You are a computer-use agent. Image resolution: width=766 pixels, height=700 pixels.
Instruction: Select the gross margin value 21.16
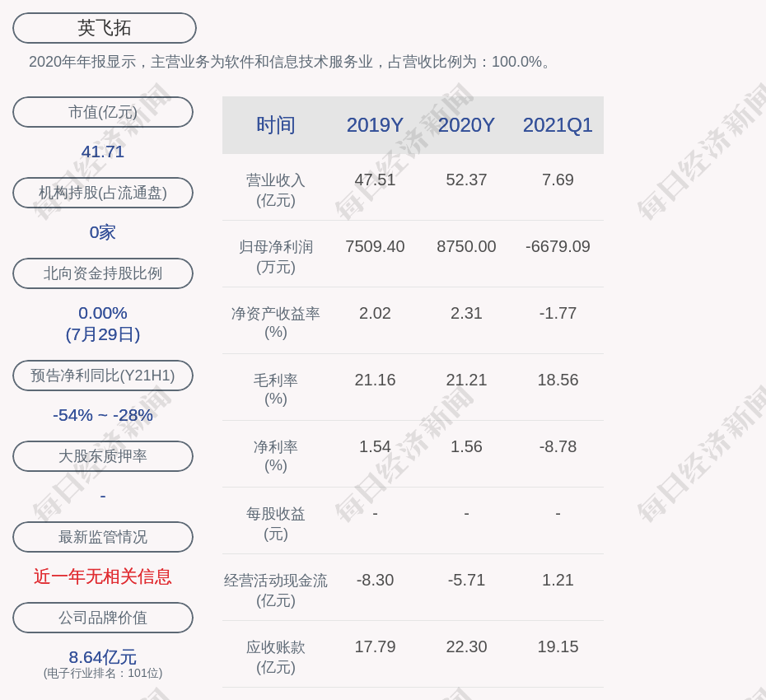(x=375, y=380)
